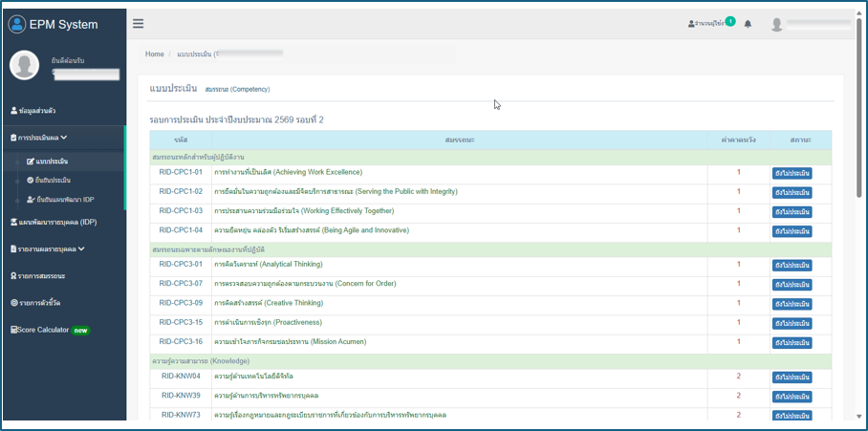This screenshot has width=868, height=431.
Task: Click the EPM System logo icon
Action: click(x=17, y=24)
